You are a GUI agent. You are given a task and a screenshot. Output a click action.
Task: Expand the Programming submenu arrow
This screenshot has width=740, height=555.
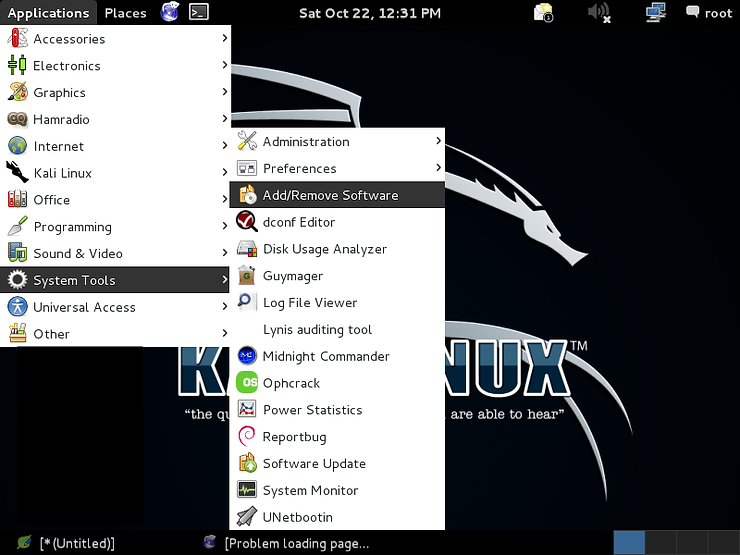pyautogui.click(x=225, y=226)
